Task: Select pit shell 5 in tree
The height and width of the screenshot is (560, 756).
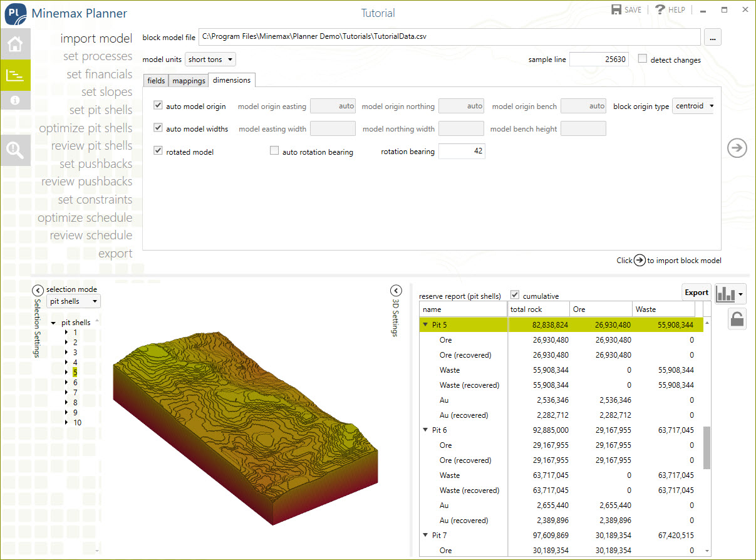Action: 75,373
